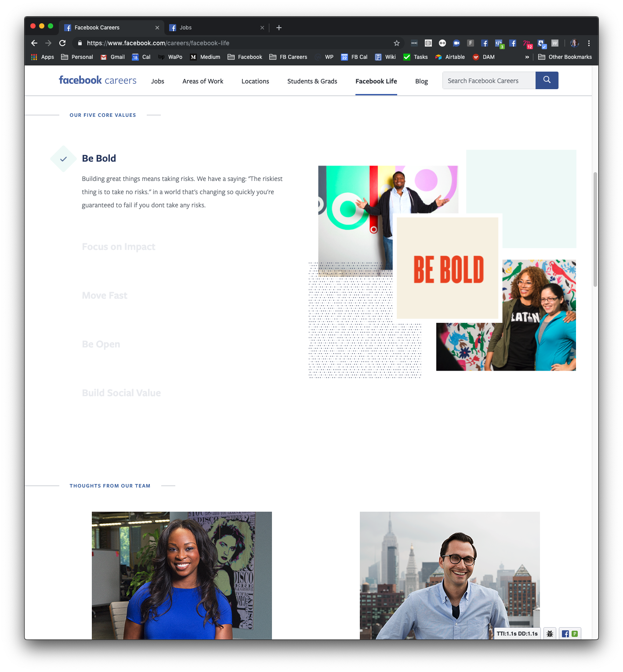Bookmark this page with the star icon
The width and height of the screenshot is (623, 672).
[397, 43]
